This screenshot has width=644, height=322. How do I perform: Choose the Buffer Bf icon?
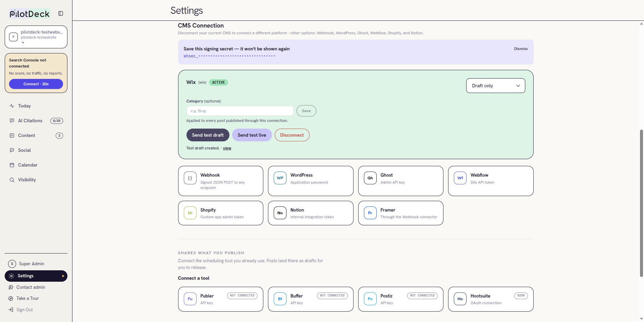tap(280, 299)
